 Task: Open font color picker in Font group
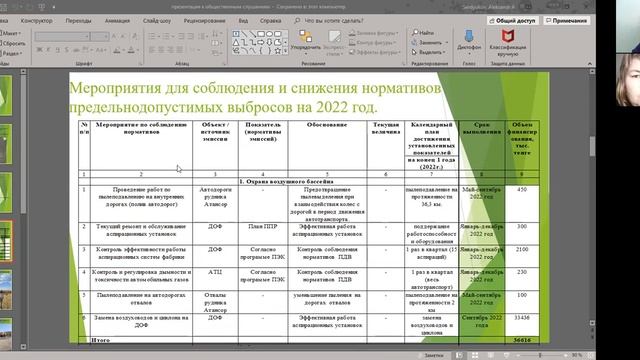[131, 50]
